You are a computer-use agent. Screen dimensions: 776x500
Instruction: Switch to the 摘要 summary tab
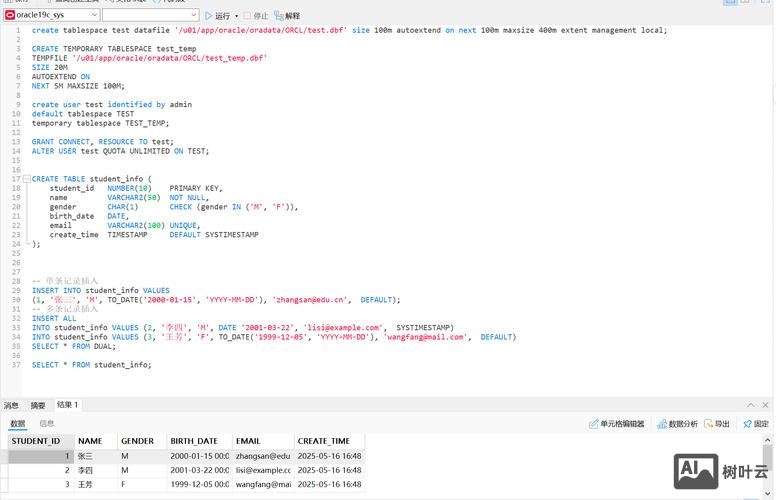click(x=38, y=405)
